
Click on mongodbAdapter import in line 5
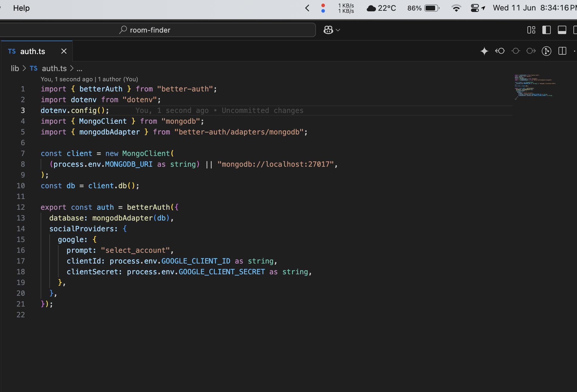[x=110, y=132]
